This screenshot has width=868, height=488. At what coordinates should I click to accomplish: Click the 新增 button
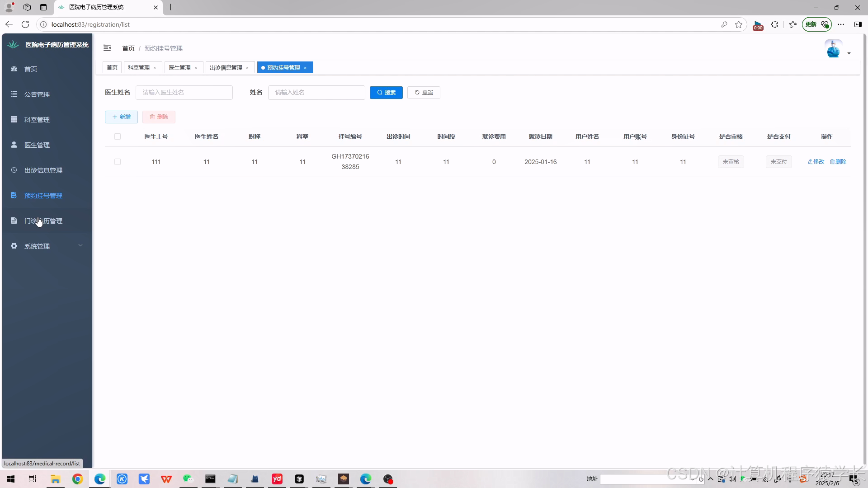click(x=121, y=117)
